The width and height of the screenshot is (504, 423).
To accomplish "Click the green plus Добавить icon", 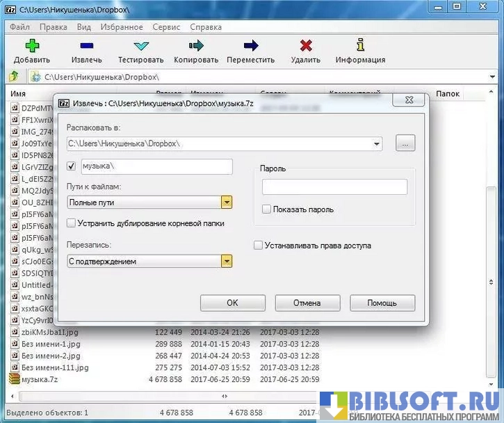I will [32, 46].
